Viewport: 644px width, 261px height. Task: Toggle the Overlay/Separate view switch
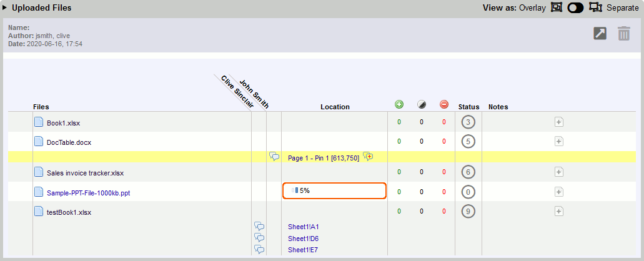coord(575,8)
